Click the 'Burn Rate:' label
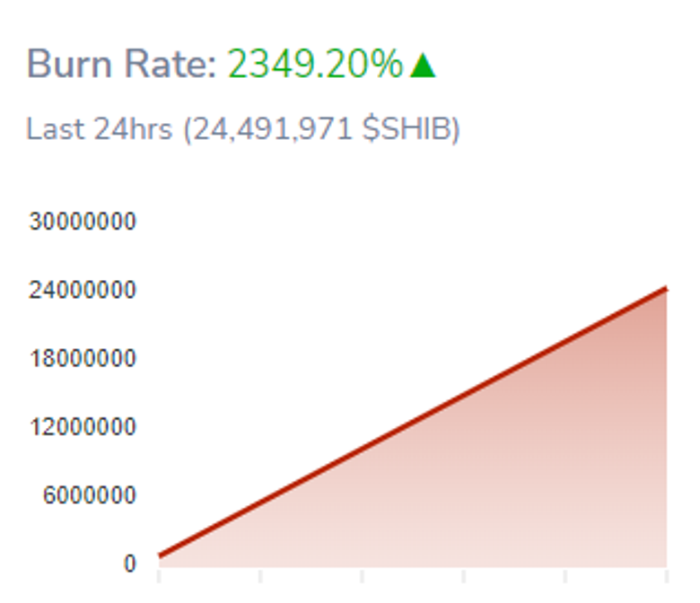 121,64
